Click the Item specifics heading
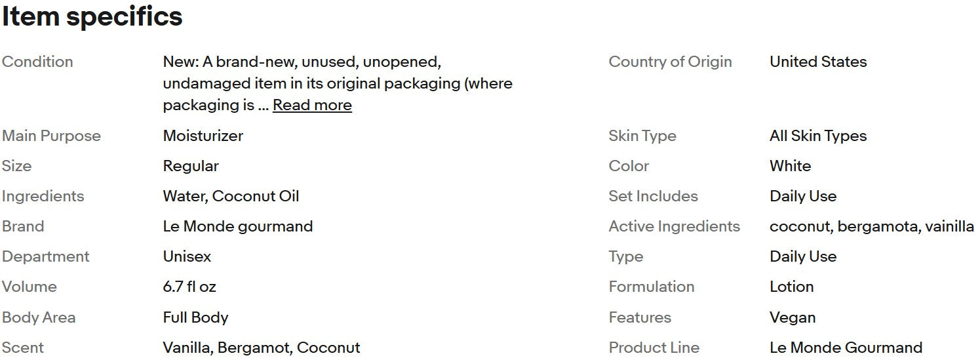The width and height of the screenshot is (980, 362). [92, 17]
